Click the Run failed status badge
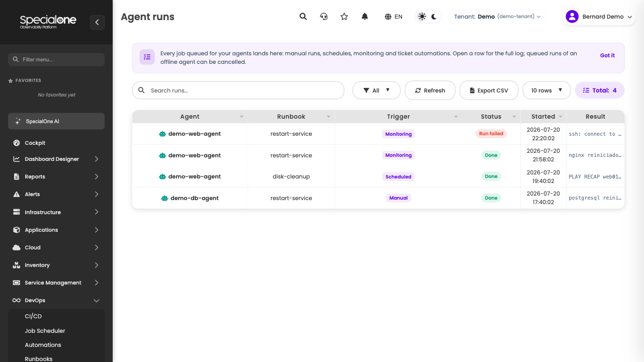The width and height of the screenshot is (644, 362). point(491,134)
